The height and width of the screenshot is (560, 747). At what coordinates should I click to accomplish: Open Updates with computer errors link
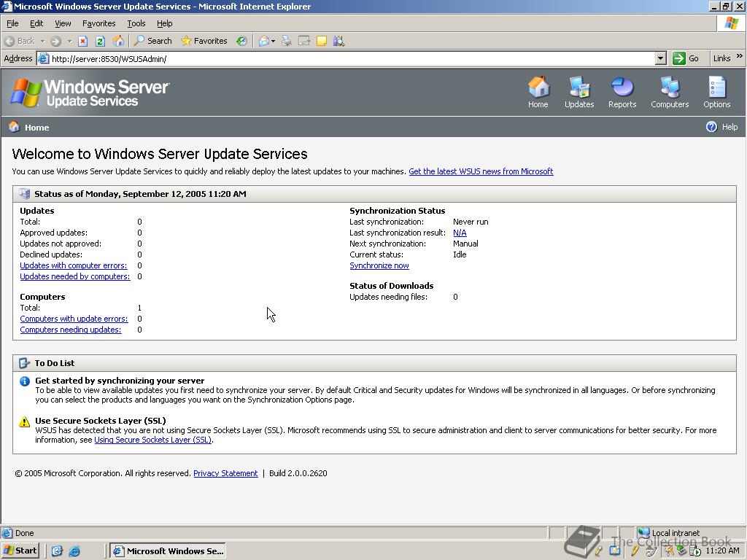tap(74, 265)
